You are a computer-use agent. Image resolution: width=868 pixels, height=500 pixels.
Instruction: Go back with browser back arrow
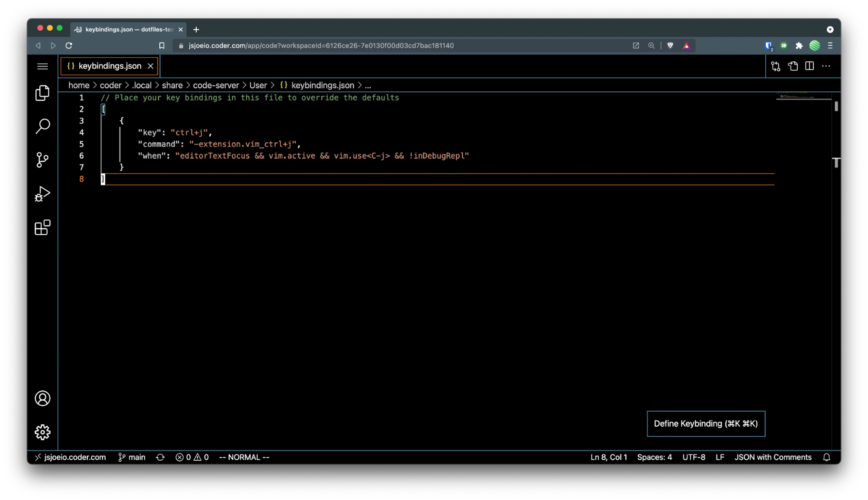[38, 45]
